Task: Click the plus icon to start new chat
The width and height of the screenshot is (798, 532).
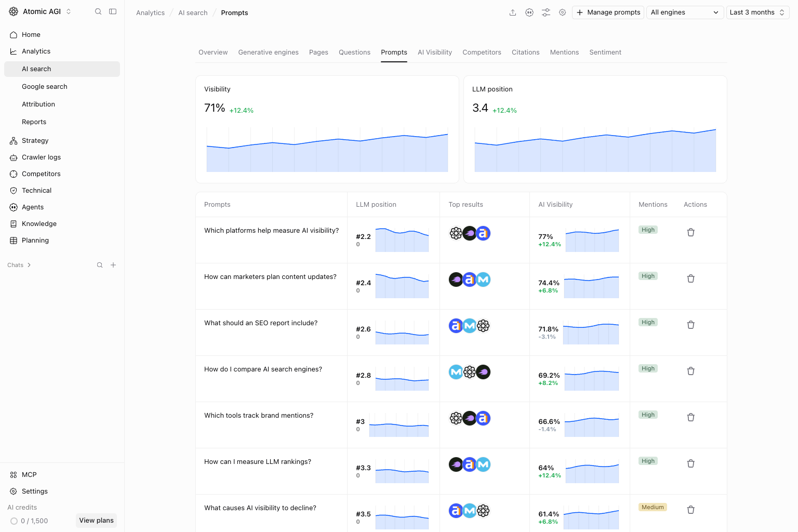Action: (x=113, y=265)
